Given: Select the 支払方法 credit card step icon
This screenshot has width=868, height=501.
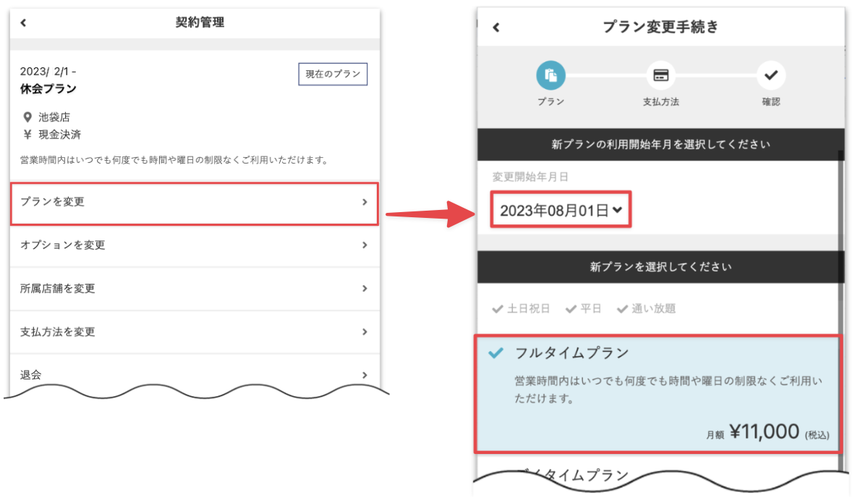Looking at the screenshot, I should click(660, 75).
